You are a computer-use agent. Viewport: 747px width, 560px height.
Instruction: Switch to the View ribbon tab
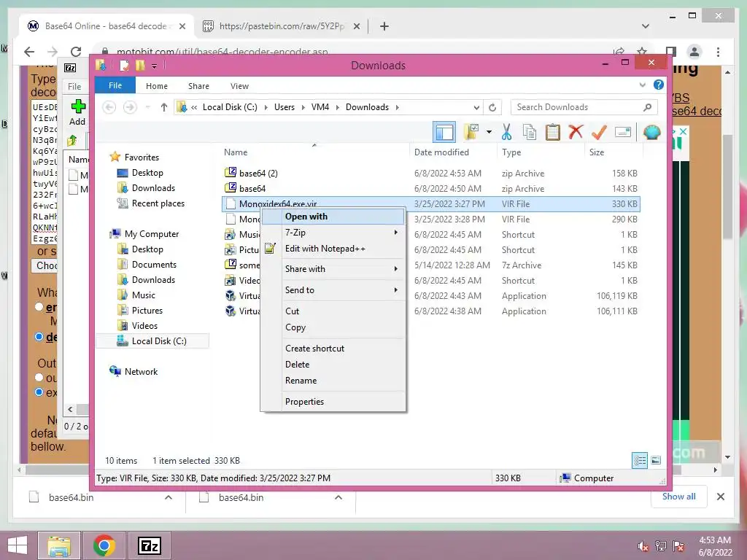(239, 86)
